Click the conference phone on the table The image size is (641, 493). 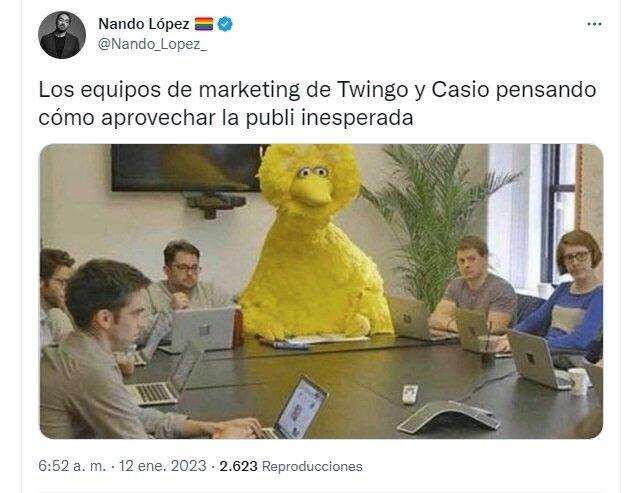click(448, 416)
